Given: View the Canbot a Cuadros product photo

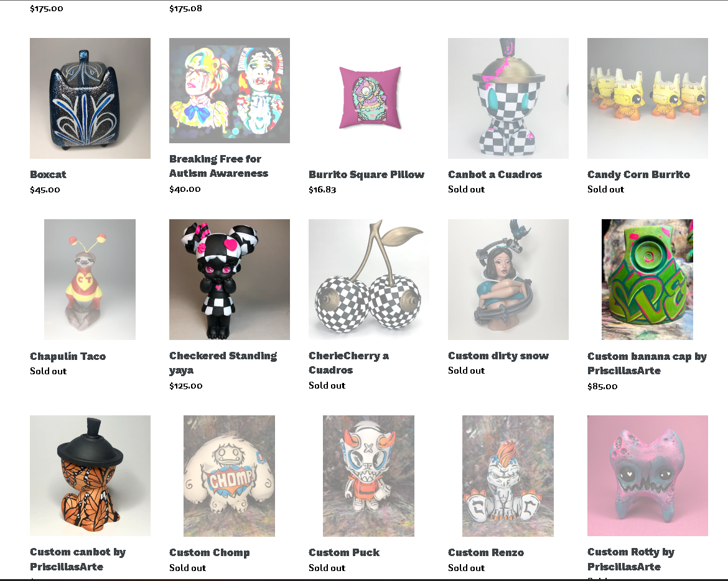Looking at the screenshot, I should [x=508, y=98].
